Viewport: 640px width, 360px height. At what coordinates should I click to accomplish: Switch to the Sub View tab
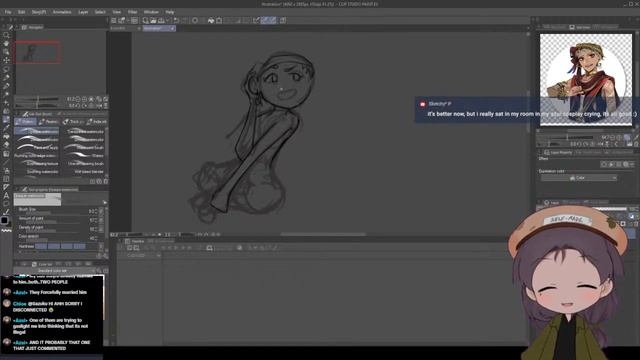(580, 27)
